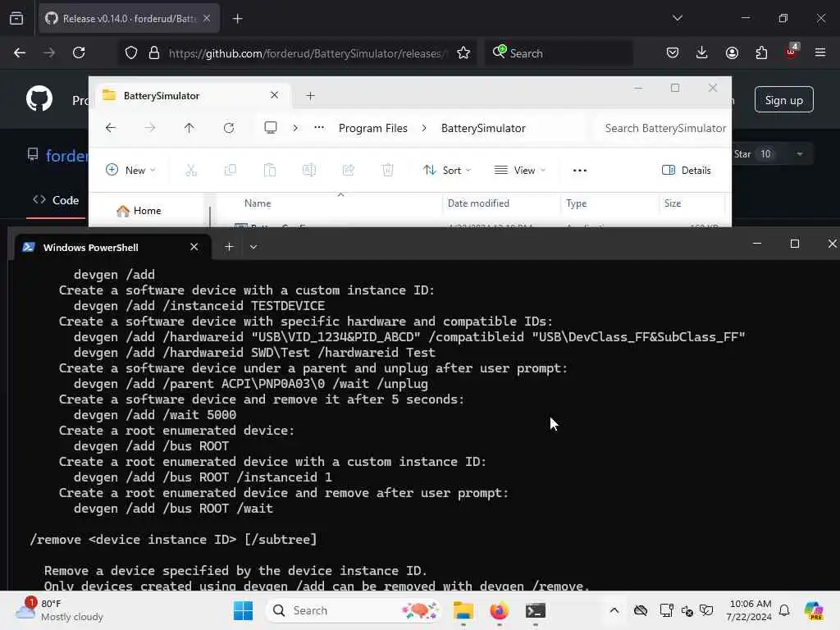
Task: Click the This PC monitor icon in the breadcrumb
Action: (x=271, y=128)
